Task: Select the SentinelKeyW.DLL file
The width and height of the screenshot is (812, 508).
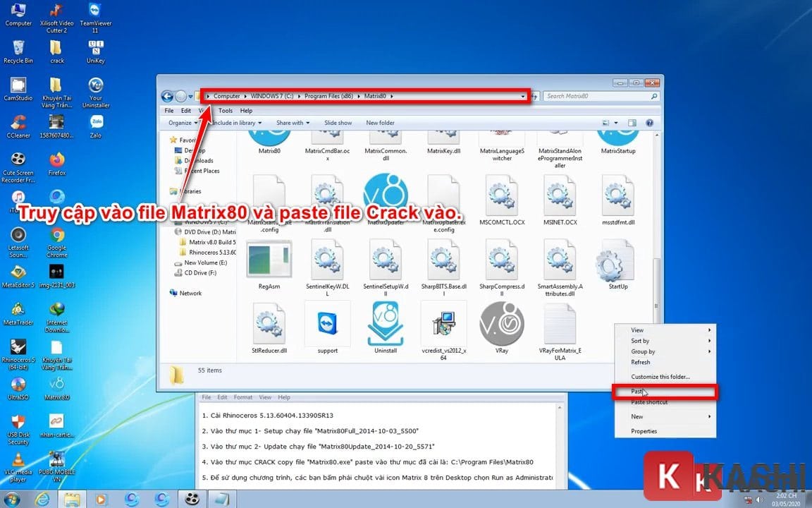Action: [327, 260]
